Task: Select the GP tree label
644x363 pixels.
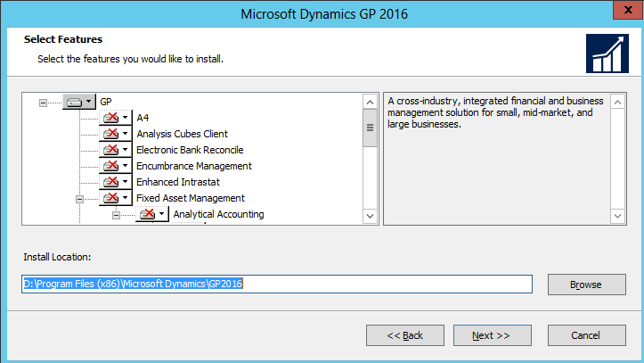Action: click(106, 102)
